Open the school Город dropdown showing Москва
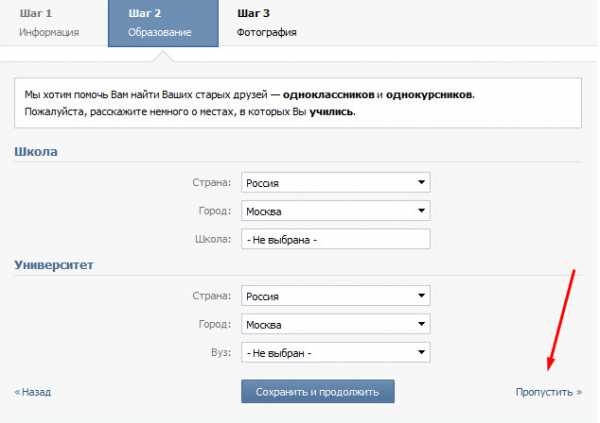Viewport: 600px width, 423px height. coord(336,211)
